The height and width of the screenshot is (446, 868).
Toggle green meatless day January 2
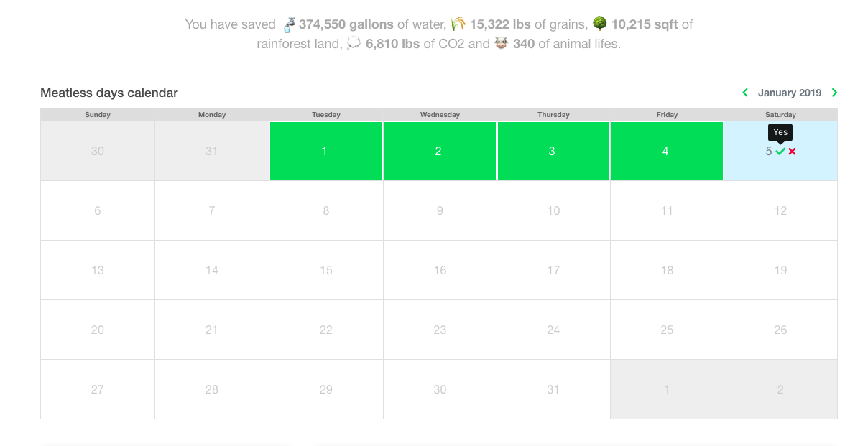[440, 151]
